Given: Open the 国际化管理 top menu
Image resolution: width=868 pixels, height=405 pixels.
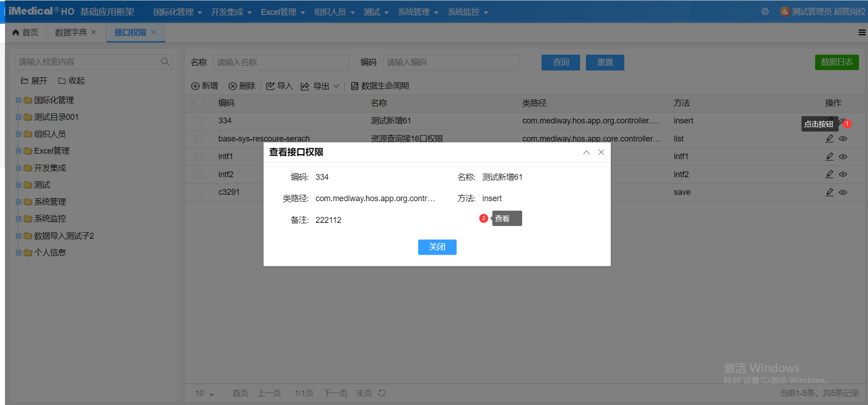Looking at the screenshot, I should [x=177, y=12].
